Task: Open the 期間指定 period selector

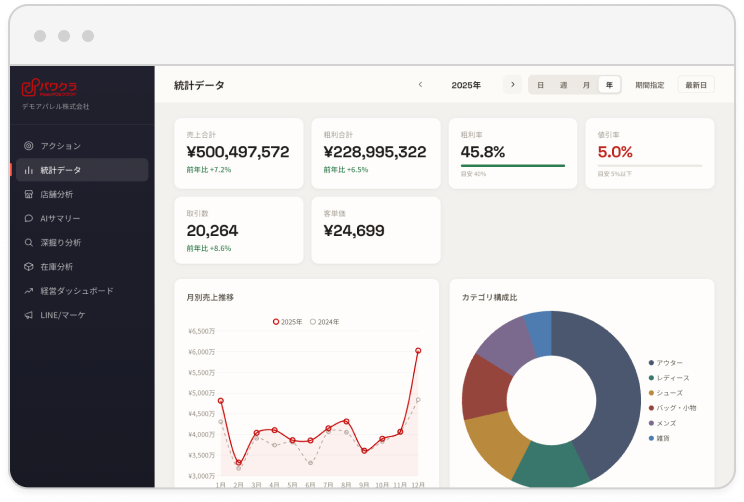Action: pyautogui.click(x=650, y=85)
